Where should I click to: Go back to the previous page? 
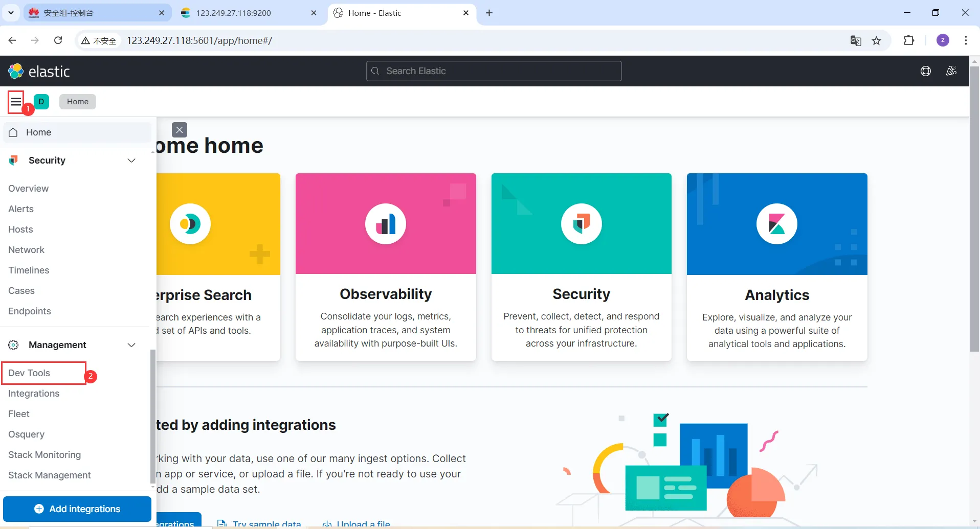point(13,40)
